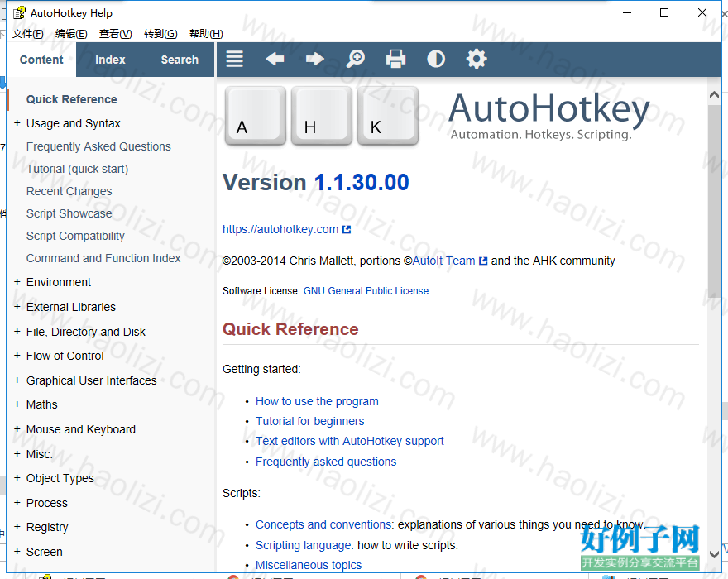This screenshot has height=579, width=728.
Task: Open the 文件(F) menu
Action: tap(28, 34)
